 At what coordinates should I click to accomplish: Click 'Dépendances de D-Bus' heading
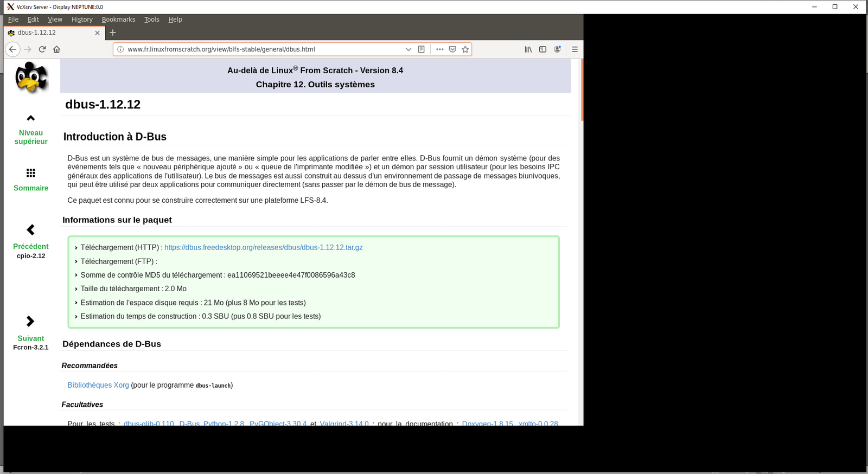pyautogui.click(x=112, y=344)
